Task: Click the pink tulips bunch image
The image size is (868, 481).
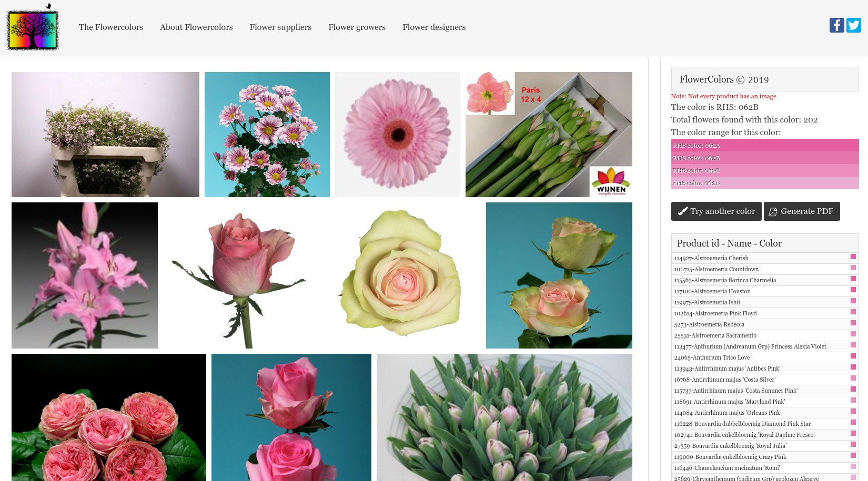Action: [504, 417]
